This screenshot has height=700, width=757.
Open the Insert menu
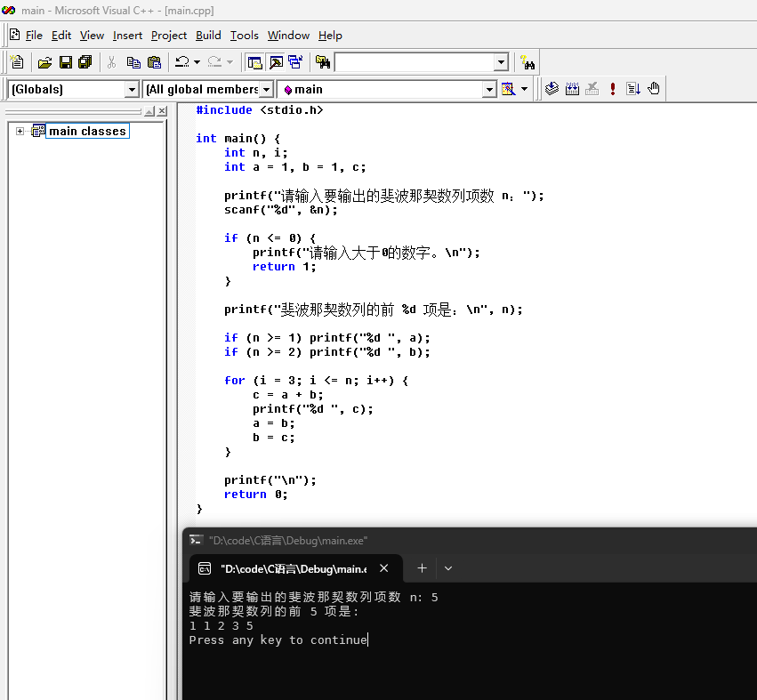tap(127, 36)
